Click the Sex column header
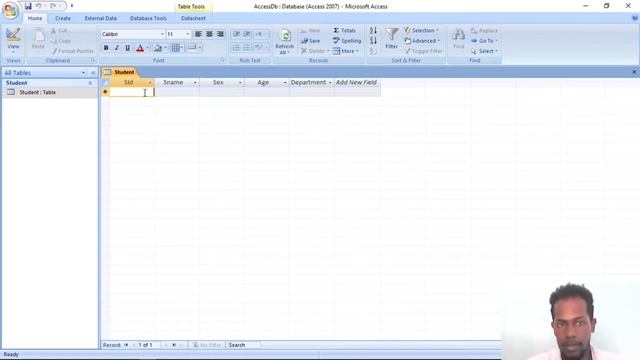This screenshot has width=640, height=360. coord(222,82)
